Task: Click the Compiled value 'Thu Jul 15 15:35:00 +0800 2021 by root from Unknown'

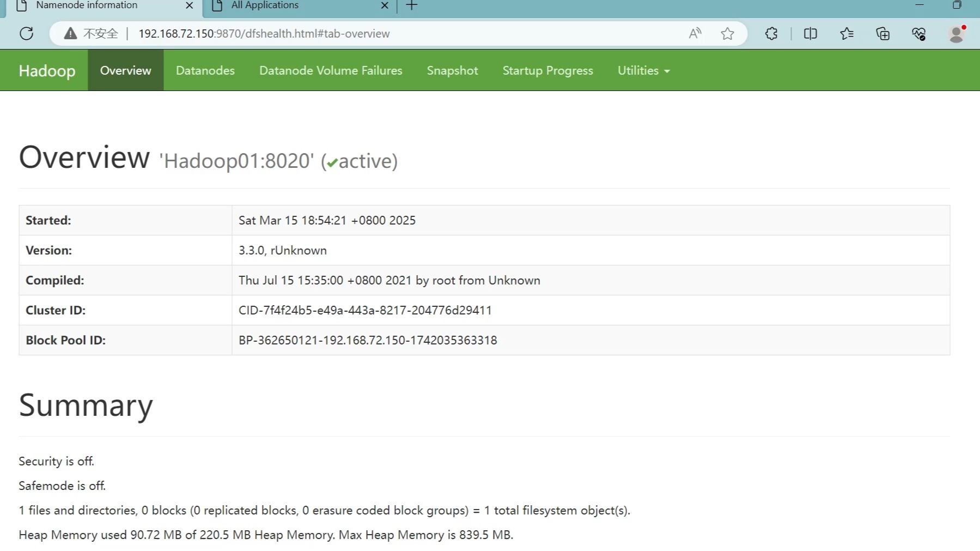Action: 389,280
